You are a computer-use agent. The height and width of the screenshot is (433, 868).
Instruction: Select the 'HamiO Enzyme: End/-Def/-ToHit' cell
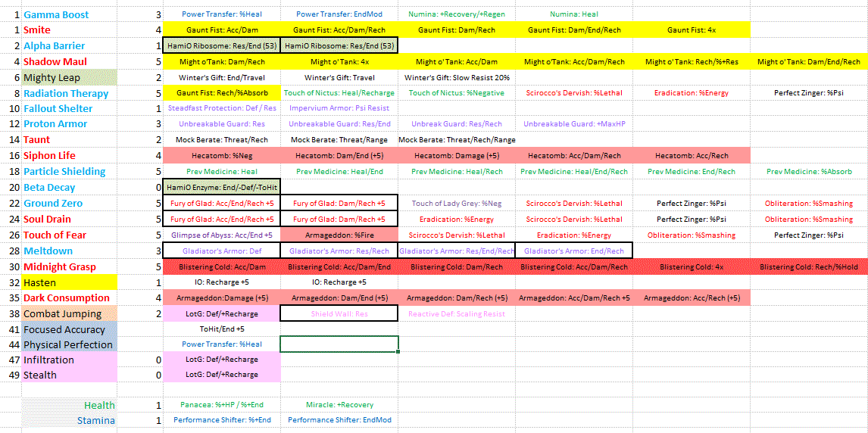(x=221, y=187)
